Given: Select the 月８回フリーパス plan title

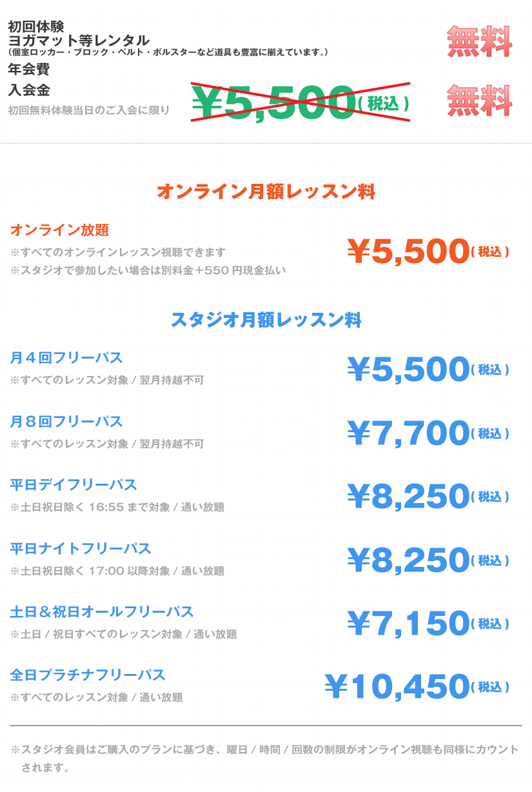Looking at the screenshot, I should coord(66,422).
